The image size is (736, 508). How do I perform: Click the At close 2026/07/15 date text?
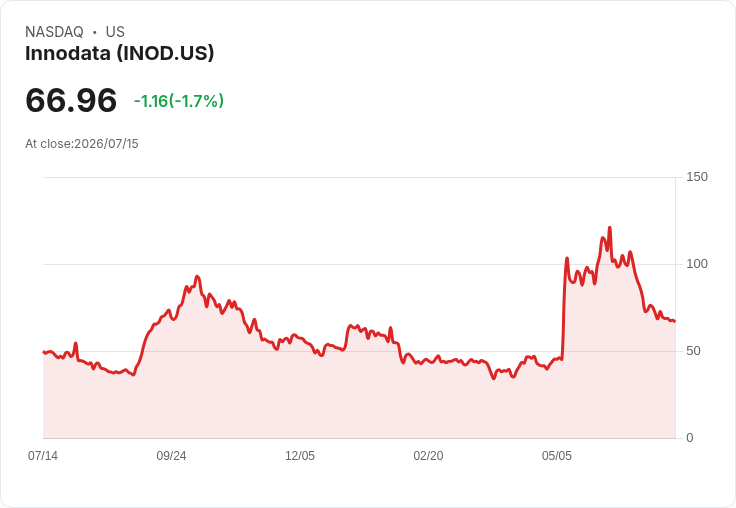point(82,144)
